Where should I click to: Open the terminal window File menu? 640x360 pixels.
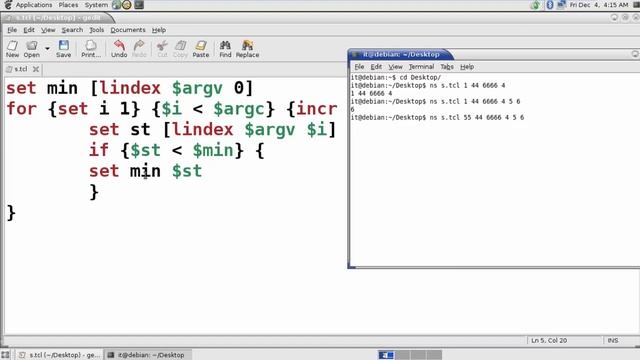pos(359,67)
